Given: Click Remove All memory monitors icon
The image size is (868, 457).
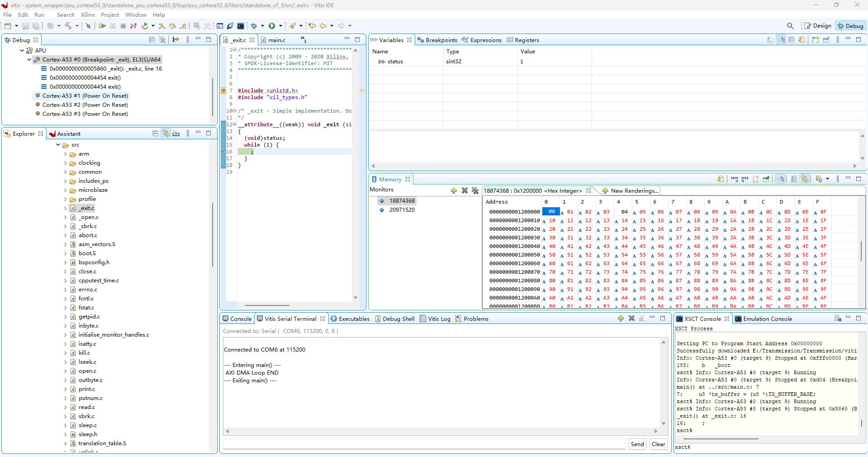Looking at the screenshot, I should point(475,190).
